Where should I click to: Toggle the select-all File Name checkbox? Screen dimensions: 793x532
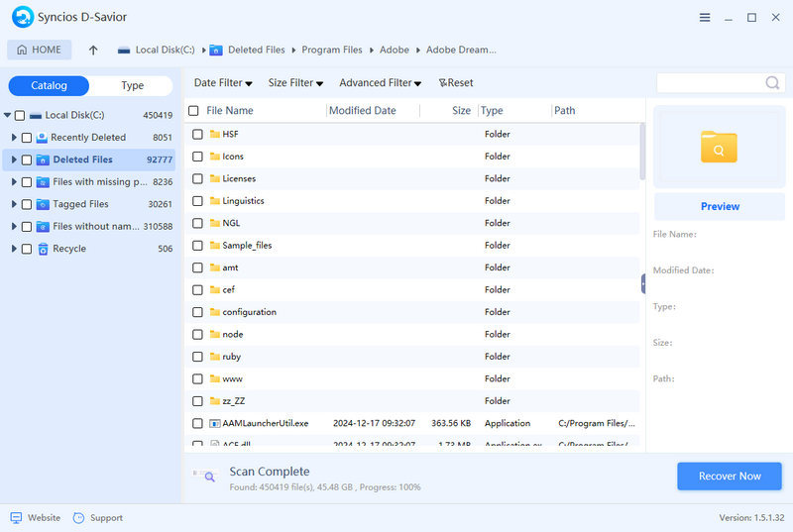pyautogui.click(x=193, y=111)
